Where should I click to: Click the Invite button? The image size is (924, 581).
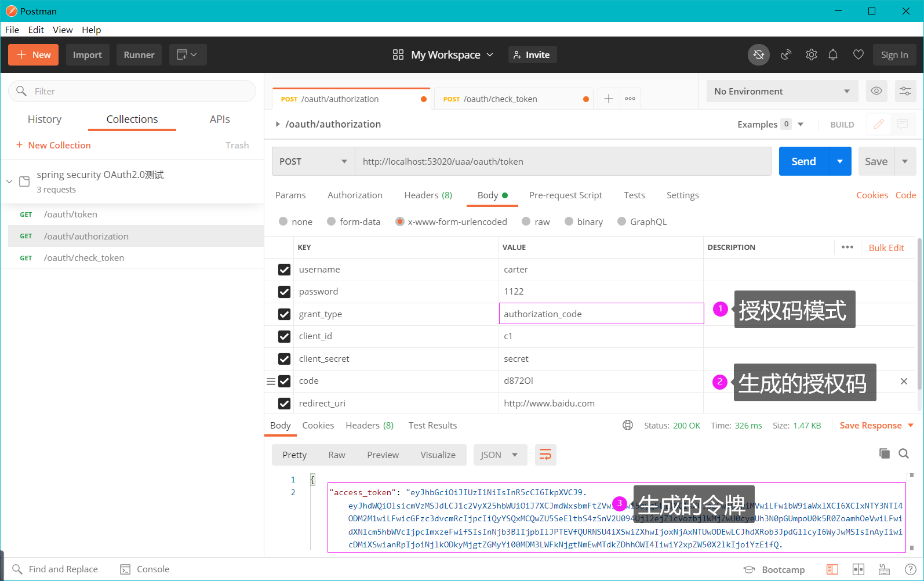tap(532, 55)
